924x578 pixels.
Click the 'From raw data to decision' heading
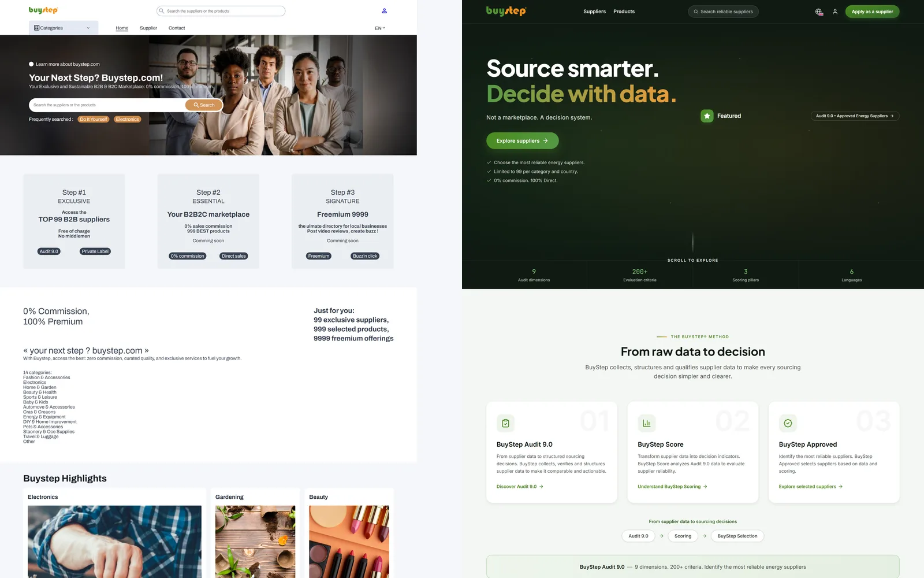693,351
